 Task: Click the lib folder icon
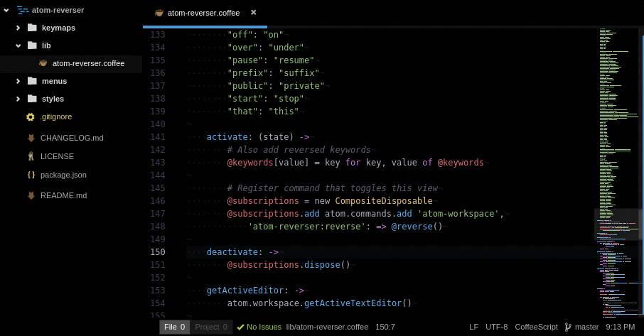click(32, 45)
